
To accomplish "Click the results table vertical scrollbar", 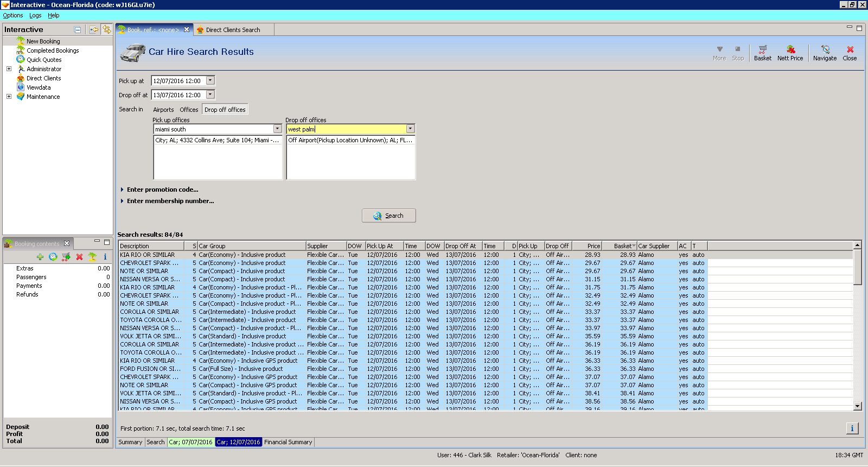I will [x=857, y=326].
